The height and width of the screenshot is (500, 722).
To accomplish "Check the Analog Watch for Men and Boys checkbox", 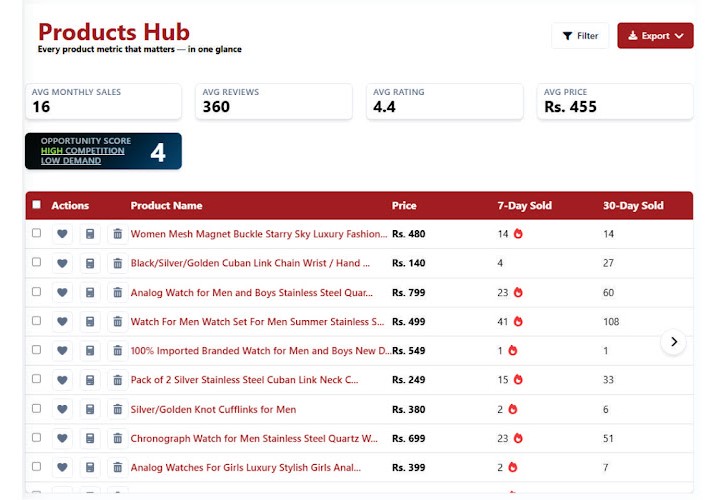I will [36, 291].
